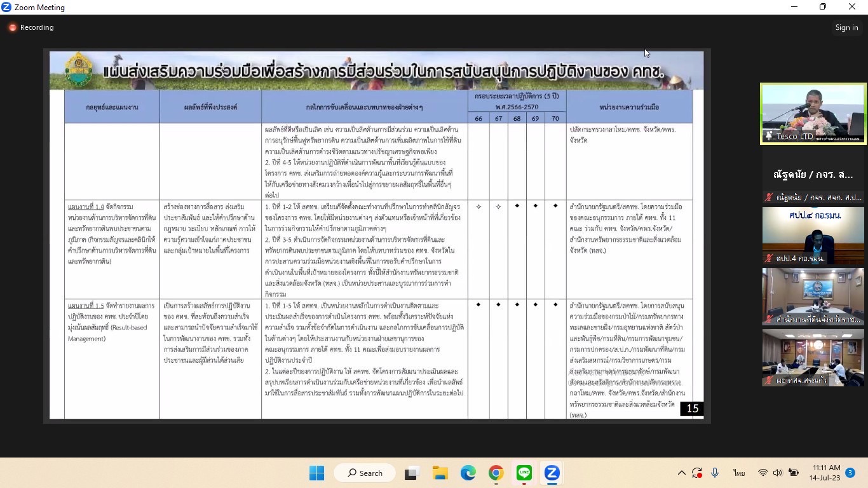Minimize the Zoom Meeting window
This screenshot has width=868, height=488.
[x=794, y=7]
